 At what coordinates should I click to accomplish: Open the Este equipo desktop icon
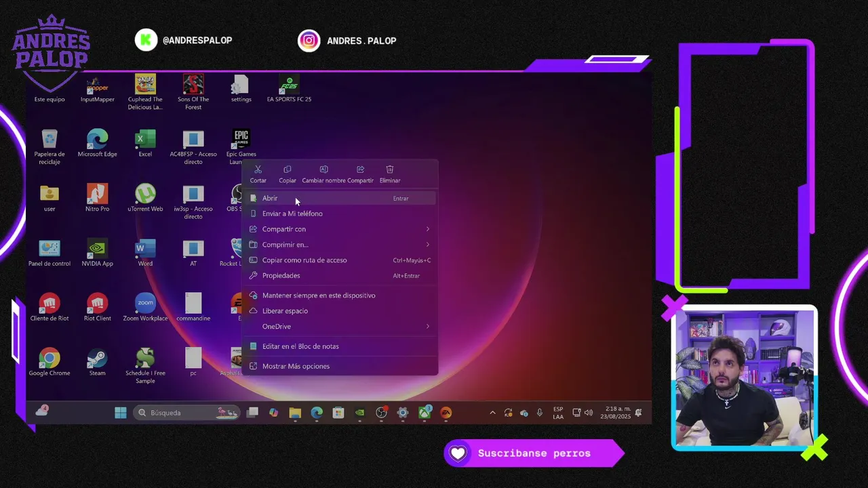50,89
